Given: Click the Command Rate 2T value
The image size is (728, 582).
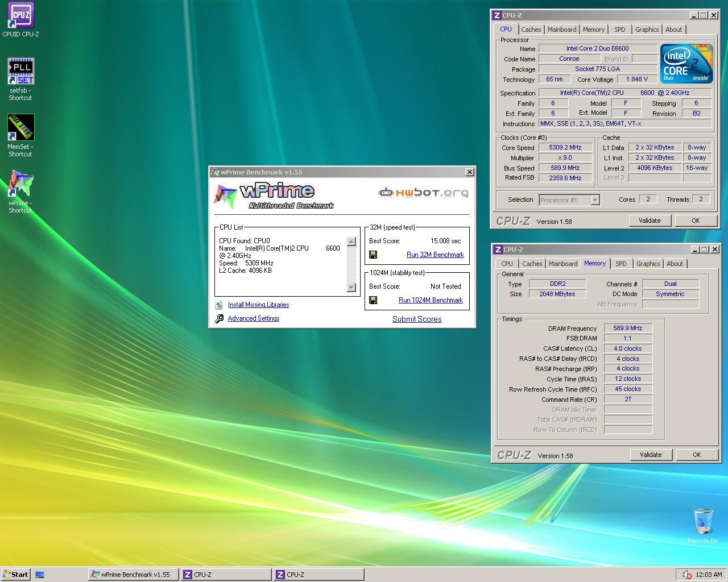Looking at the screenshot, I should click(628, 400).
